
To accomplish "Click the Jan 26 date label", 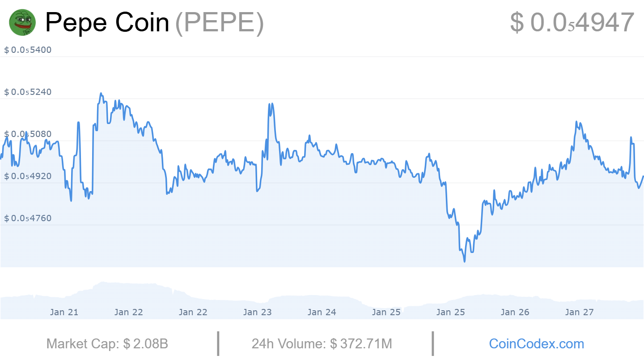I will pyautogui.click(x=515, y=312).
